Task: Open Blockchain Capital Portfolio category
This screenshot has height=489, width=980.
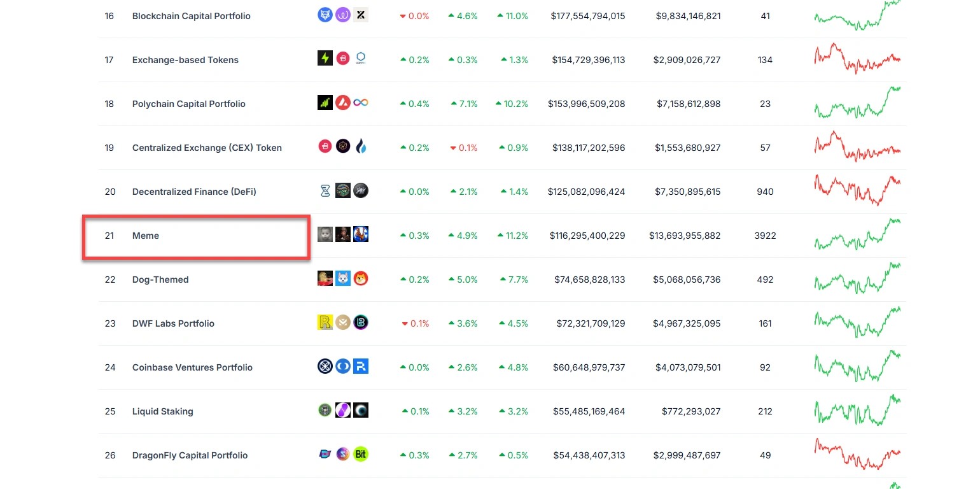Action: (x=191, y=16)
